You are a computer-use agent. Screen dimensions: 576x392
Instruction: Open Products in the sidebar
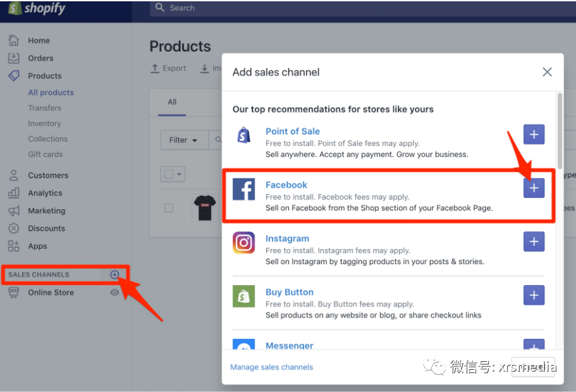(x=45, y=76)
